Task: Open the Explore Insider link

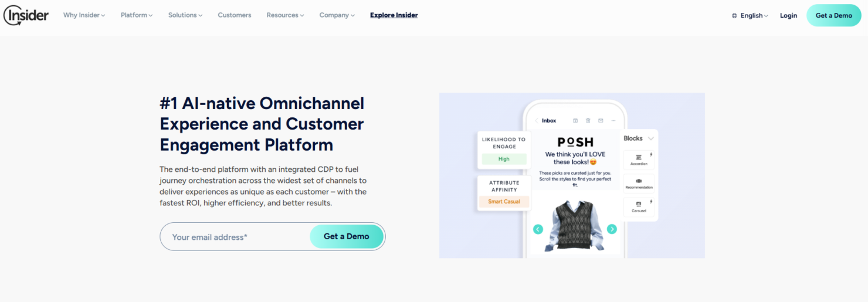Action: pyautogui.click(x=394, y=15)
